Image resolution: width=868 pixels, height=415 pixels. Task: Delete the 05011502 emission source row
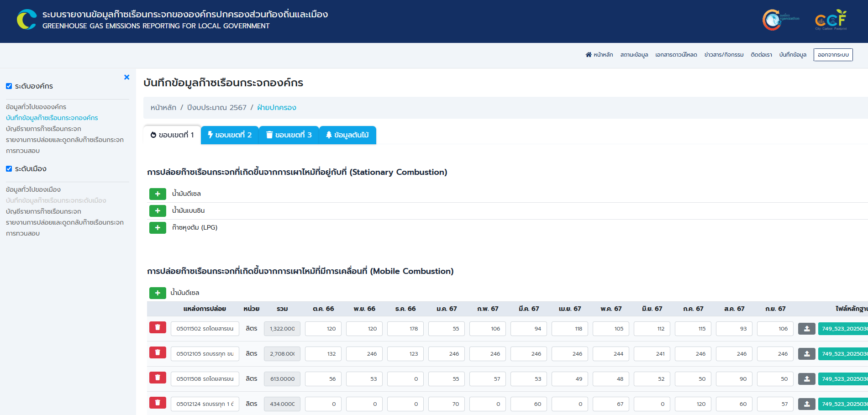tap(158, 328)
